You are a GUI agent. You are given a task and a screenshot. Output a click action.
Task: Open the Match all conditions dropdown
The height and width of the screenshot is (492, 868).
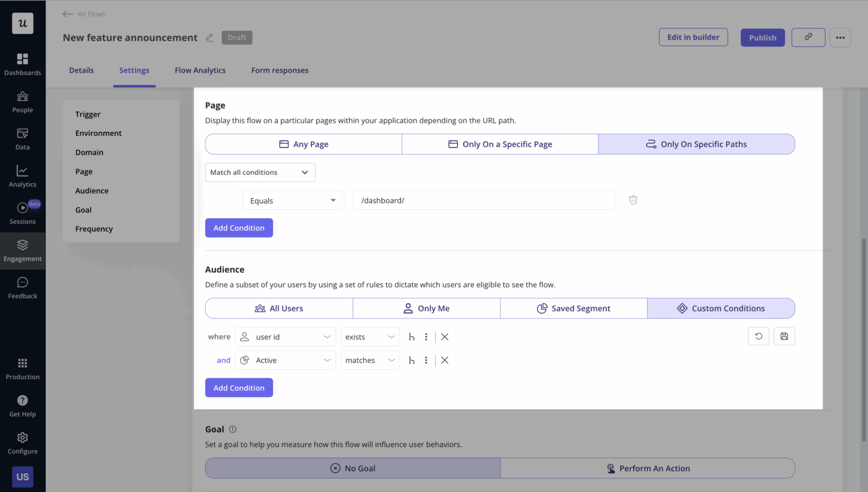click(x=260, y=172)
